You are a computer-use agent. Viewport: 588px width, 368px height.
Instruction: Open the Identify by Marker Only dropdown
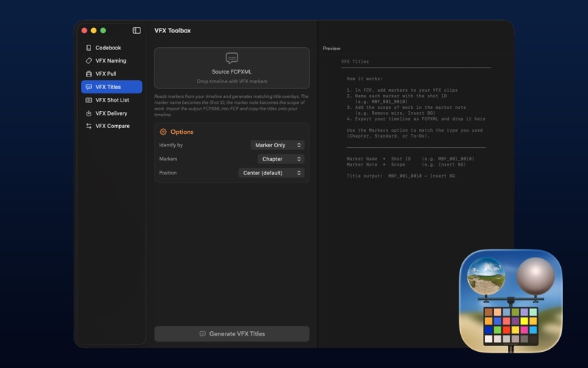pyautogui.click(x=278, y=145)
